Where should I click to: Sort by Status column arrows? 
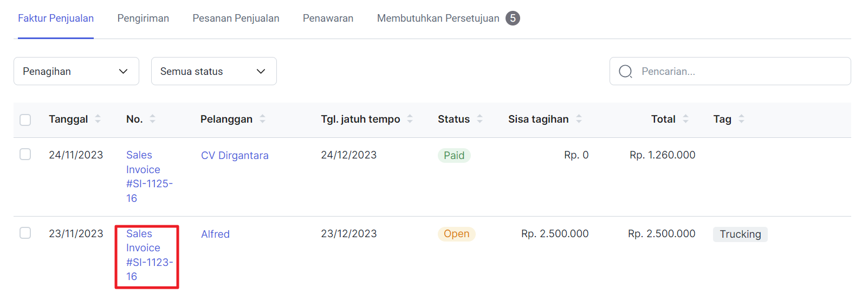click(480, 119)
